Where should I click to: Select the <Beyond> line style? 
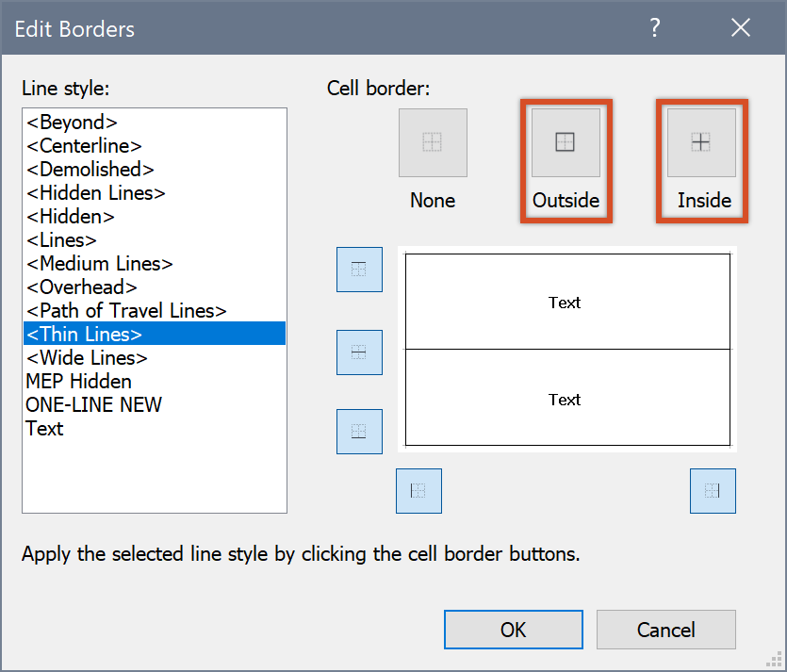tap(72, 122)
